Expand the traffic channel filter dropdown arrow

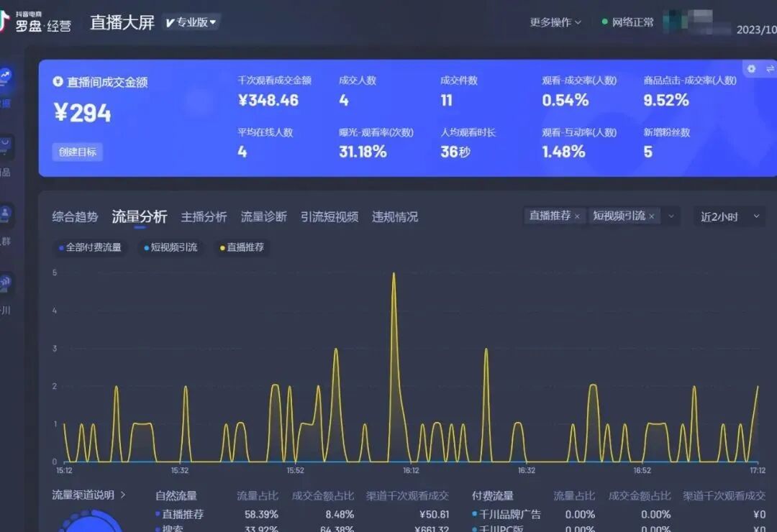(671, 216)
